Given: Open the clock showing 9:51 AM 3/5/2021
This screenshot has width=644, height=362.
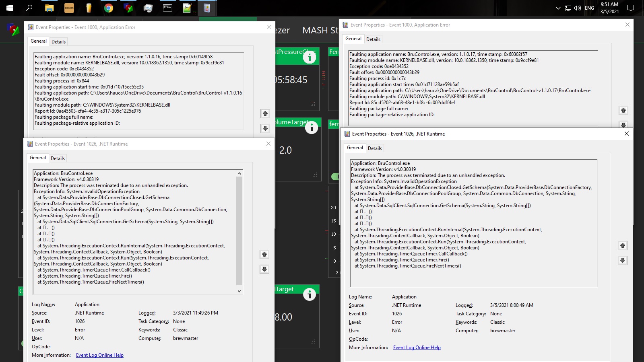Looking at the screenshot, I should click(609, 8).
